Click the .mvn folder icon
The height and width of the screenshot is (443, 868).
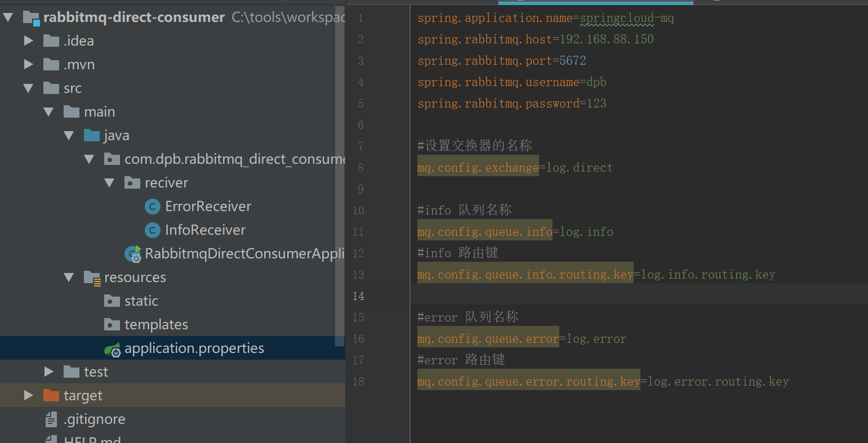click(51, 64)
